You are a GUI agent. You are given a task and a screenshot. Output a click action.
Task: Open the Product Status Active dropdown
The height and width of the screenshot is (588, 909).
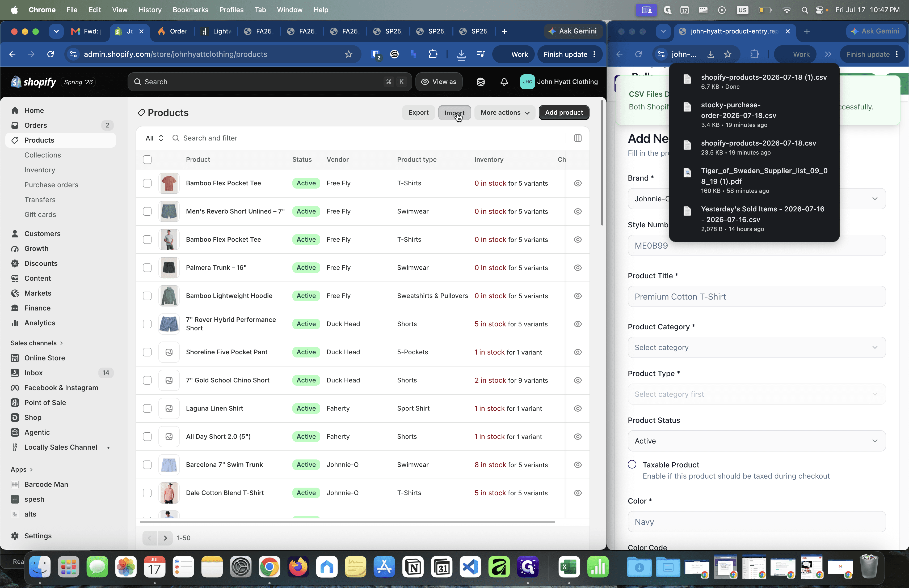coord(756,441)
